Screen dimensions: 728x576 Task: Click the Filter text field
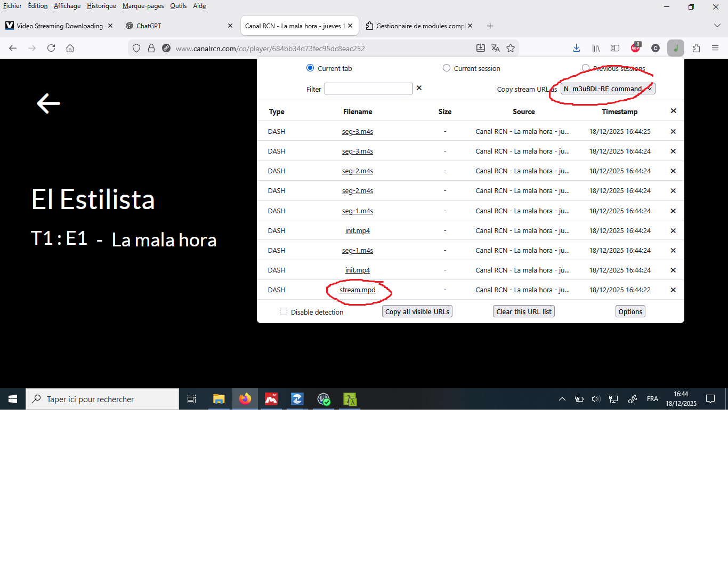click(x=368, y=89)
